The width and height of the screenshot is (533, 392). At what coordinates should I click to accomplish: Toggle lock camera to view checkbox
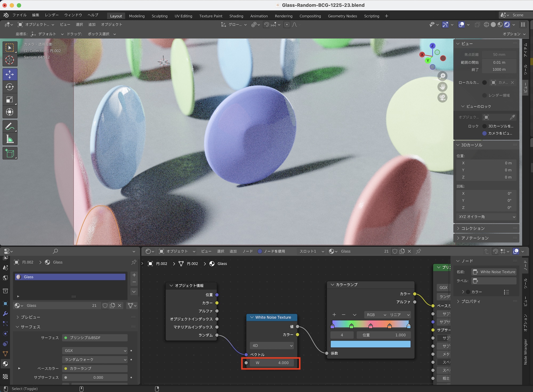click(484, 133)
